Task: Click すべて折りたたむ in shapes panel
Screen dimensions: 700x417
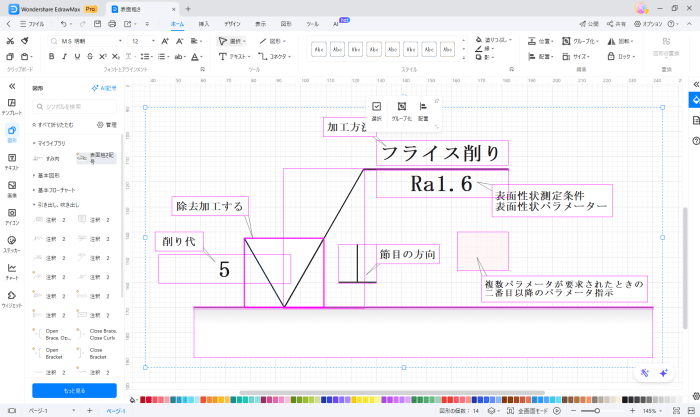Action: pyautogui.click(x=53, y=125)
